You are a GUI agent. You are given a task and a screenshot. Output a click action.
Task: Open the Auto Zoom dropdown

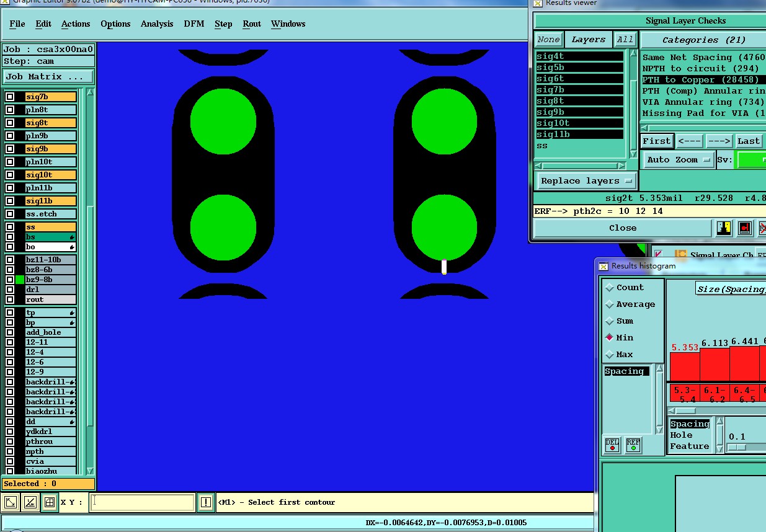tap(679, 160)
